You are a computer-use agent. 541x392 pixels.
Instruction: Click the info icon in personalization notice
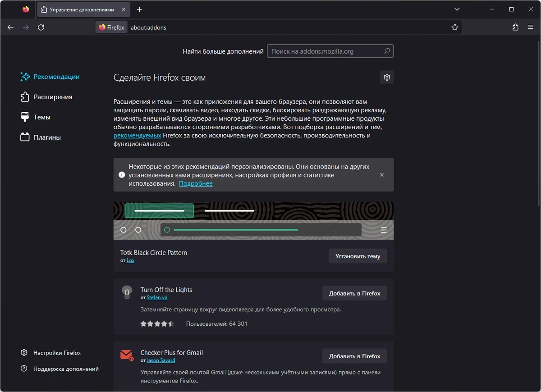[122, 175]
